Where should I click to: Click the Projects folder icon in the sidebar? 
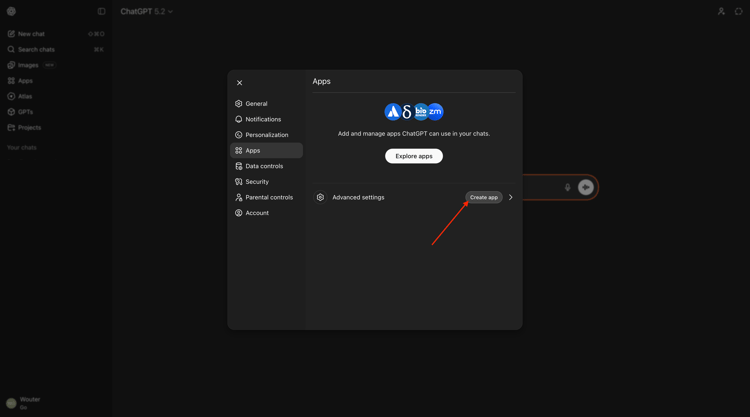11,128
